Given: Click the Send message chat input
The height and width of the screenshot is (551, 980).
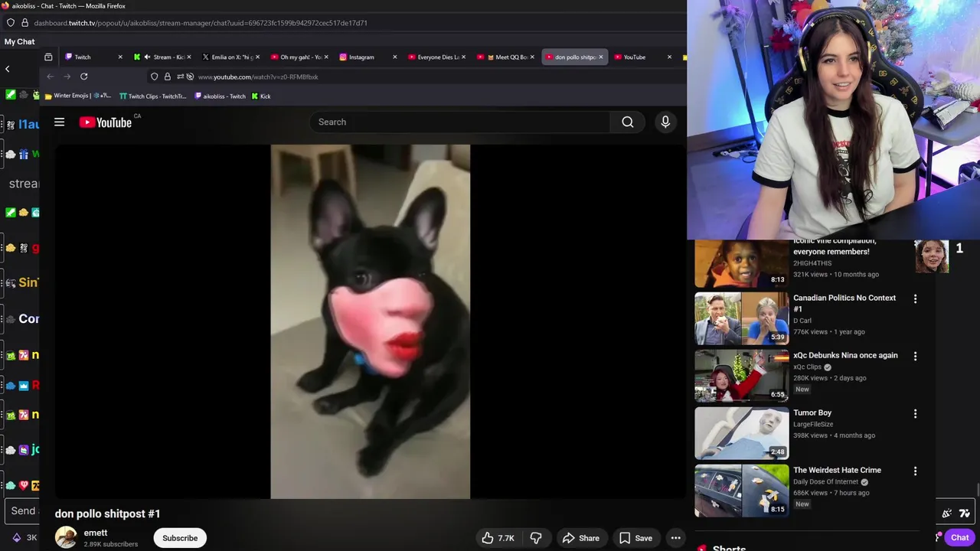Looking at the screenshot, I should click(24, 510).
